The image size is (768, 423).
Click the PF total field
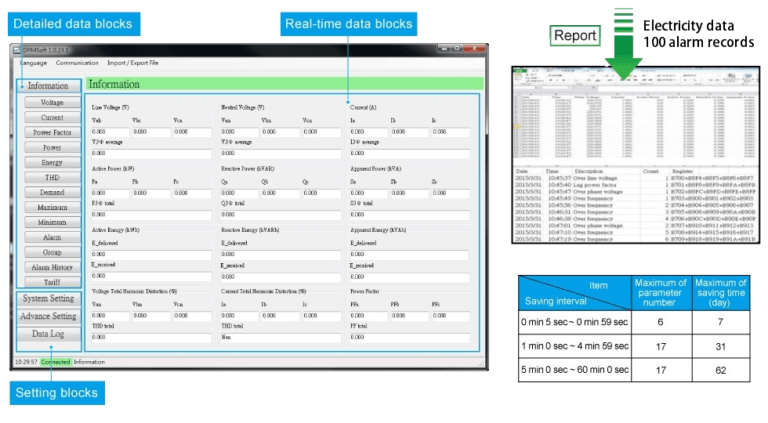point(410,337)
